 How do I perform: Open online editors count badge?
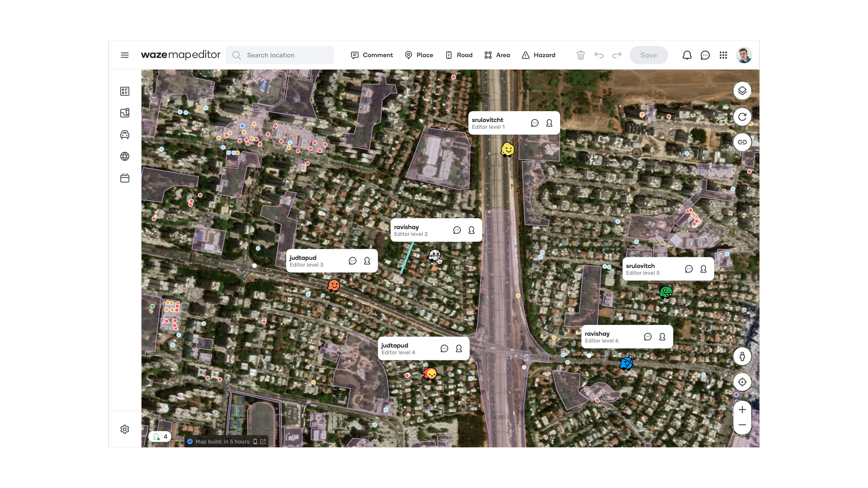160,437
